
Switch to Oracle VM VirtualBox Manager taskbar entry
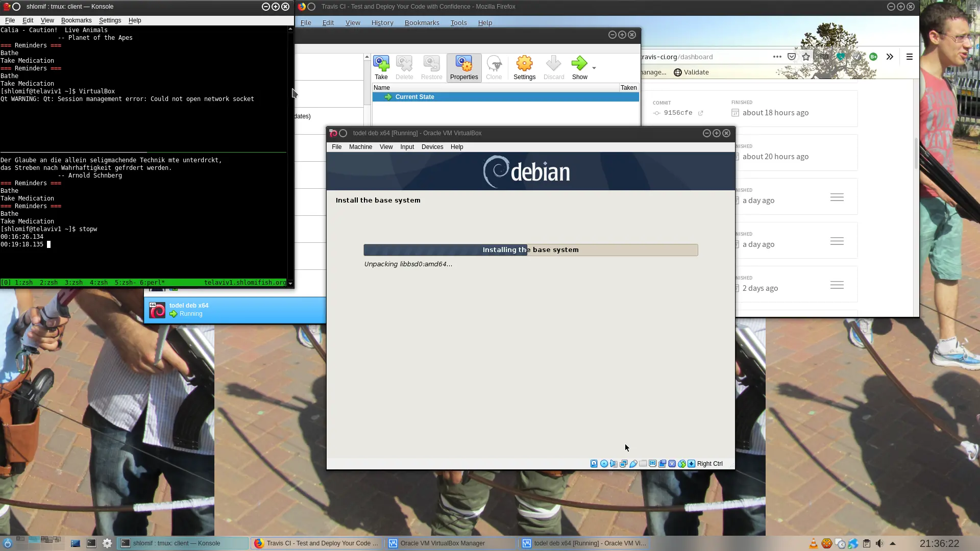pos(451,543)
